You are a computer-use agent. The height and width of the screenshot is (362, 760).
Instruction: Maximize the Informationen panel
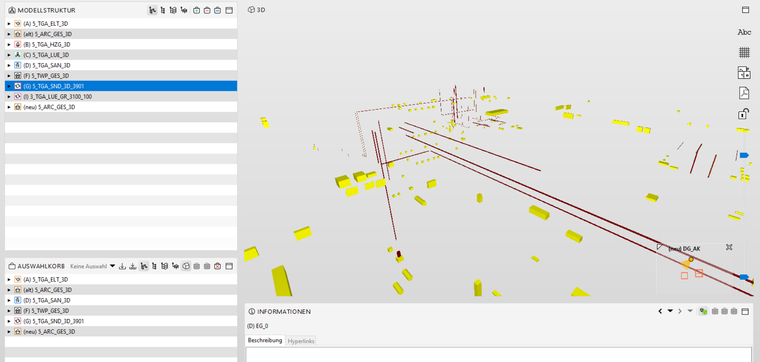(745, 311)
